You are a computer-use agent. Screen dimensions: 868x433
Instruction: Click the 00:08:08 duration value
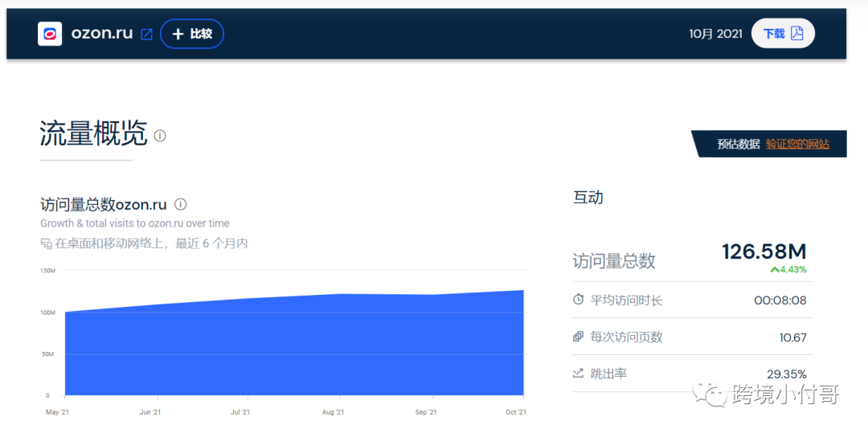[x=780, y=300]
